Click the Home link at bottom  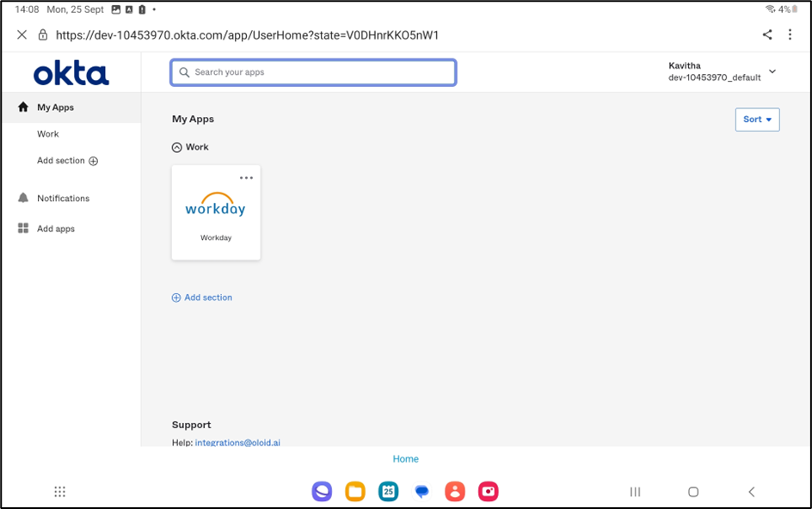(405, 459)
